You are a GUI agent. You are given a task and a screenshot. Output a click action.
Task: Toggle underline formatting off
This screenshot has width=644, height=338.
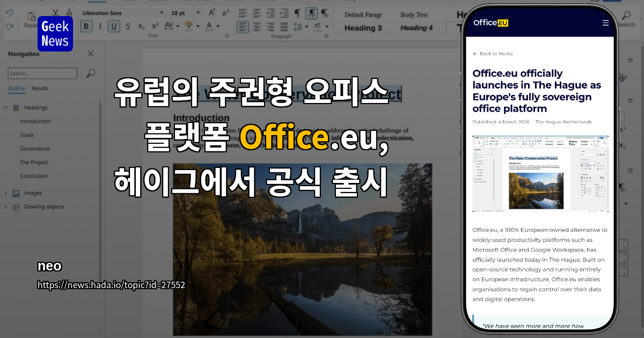(114, 25)
